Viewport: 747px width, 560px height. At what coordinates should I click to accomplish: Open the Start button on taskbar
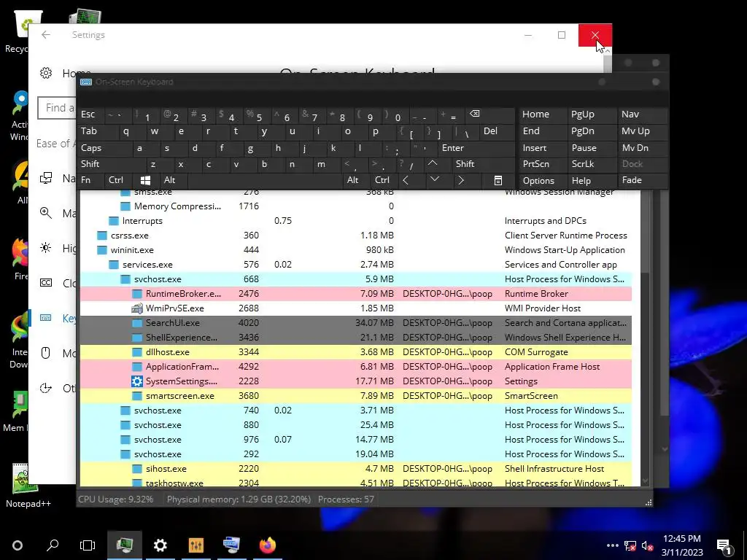coord(18,545)
